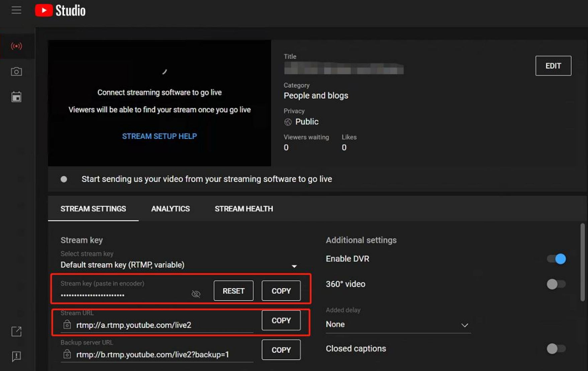The height and width of the screenshot is (371, 588).
Task: Open the Manage streams calendar icon
Action: [16, 97]
